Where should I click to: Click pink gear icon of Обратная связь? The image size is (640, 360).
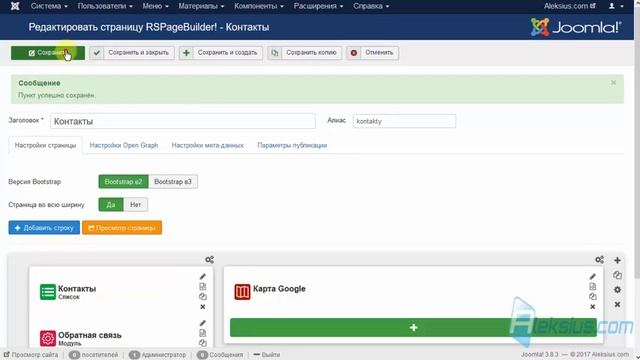[x=48, y=338]
